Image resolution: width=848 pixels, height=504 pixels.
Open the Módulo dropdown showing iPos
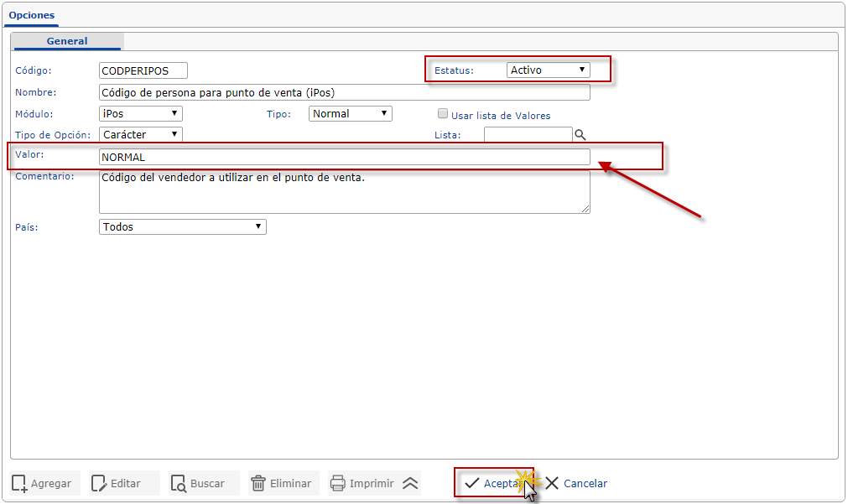pos(141,113)
